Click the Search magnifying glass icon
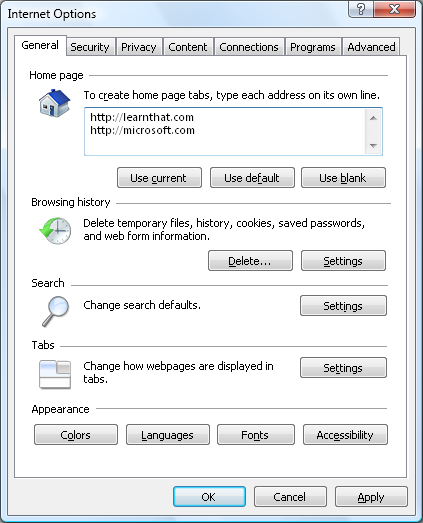Image resolution: width=423 pixels, height=523 pixels. [55, 311]
